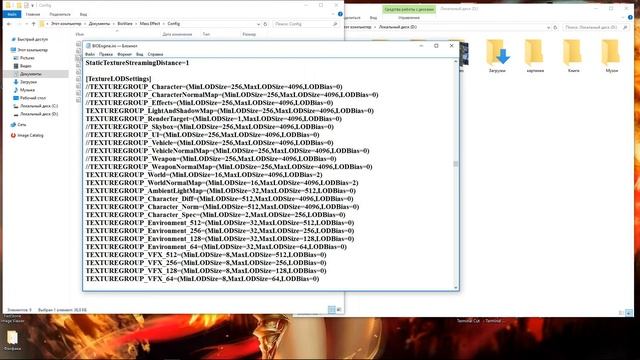Click the search magnifier icon in Config Explorer

[335, 24]
